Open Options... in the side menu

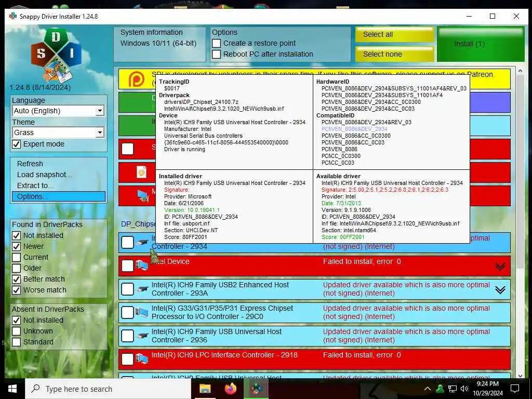pyautogui.click(x=59, y=196)
